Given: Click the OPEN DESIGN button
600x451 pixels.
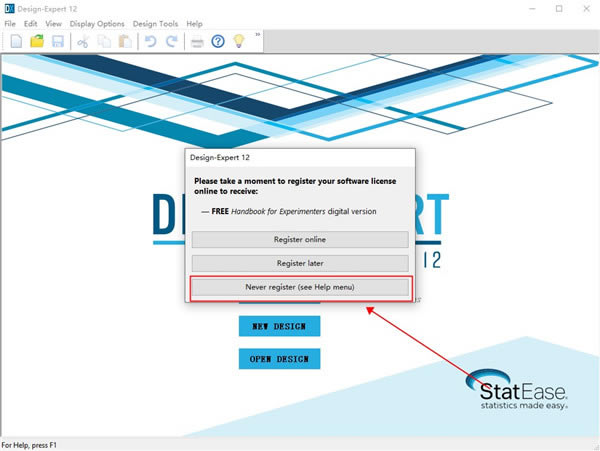Looking at the screenshot, I should [279, 358].
